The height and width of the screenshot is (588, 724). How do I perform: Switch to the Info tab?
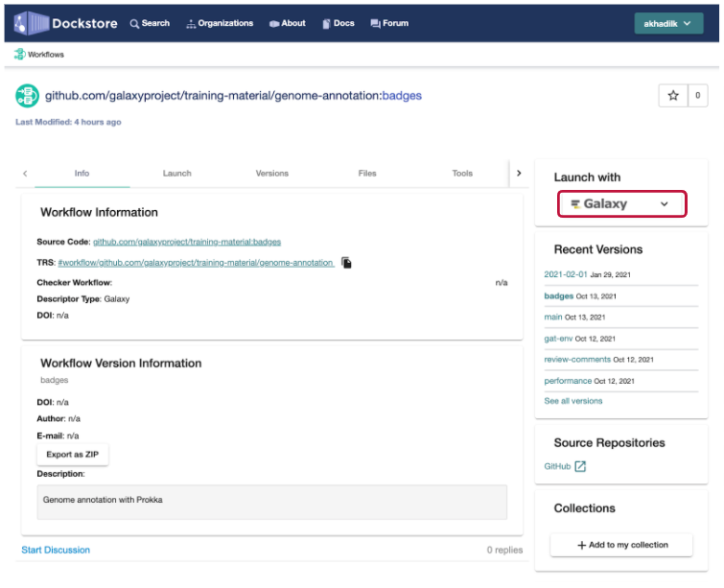(82, 174)
